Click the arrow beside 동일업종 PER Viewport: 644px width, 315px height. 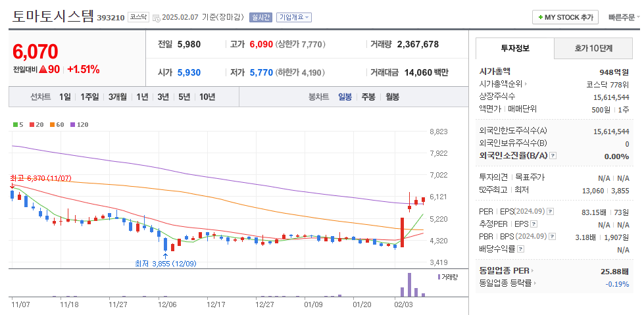tap(532, 271)
